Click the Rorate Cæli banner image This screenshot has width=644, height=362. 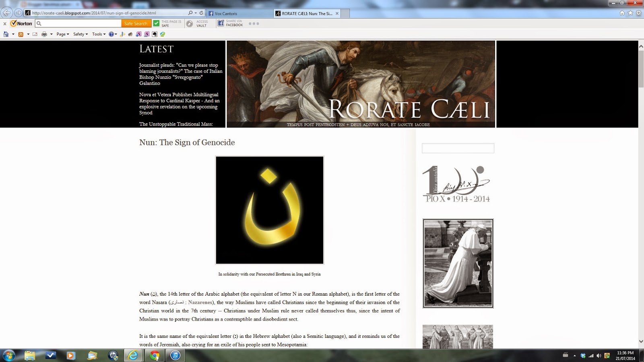(x=361, y=84)
